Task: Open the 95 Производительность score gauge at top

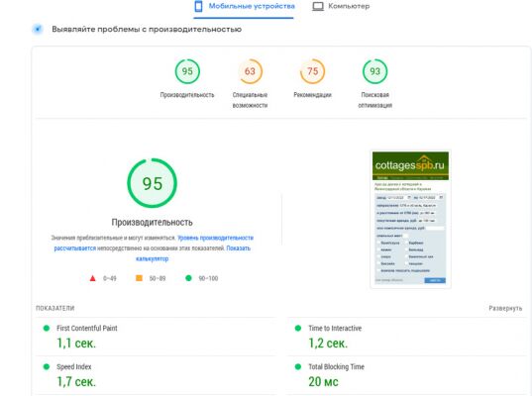Action: coord(187,71)
